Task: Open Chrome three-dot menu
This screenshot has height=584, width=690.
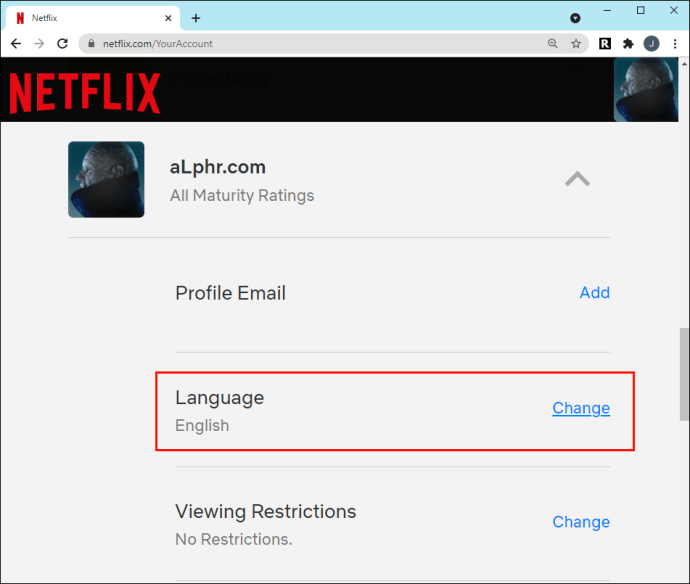Action: tap(675, 44)
